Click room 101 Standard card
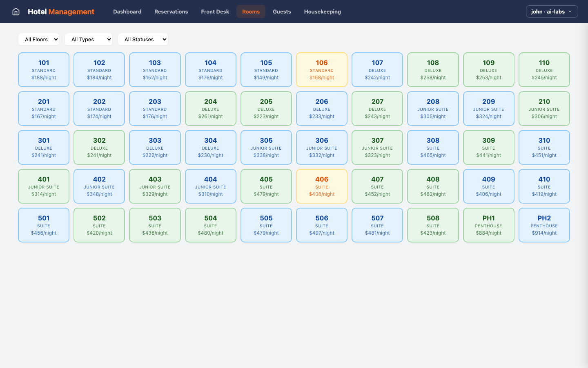This screenshot has height=368, width=588. click(44, 70)
